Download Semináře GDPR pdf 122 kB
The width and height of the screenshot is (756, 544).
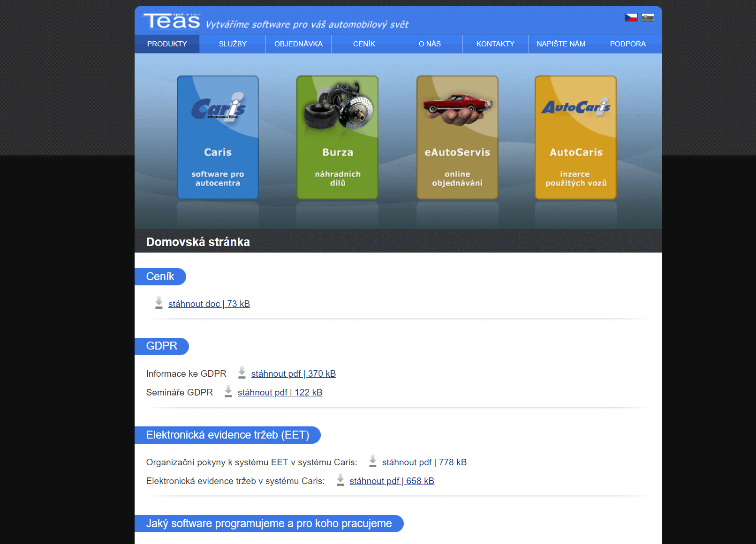(280, 392)
